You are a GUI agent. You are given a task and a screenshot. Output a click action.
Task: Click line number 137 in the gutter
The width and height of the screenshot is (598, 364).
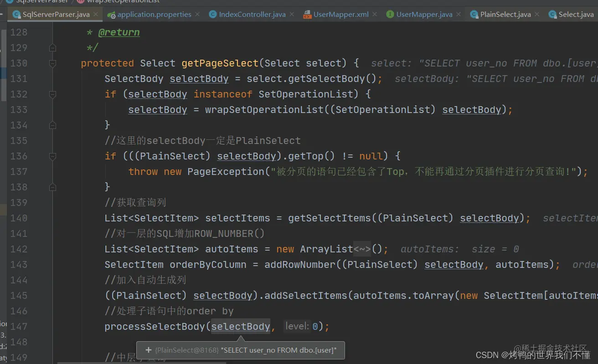pyautogui.click(x=19, y=172)
